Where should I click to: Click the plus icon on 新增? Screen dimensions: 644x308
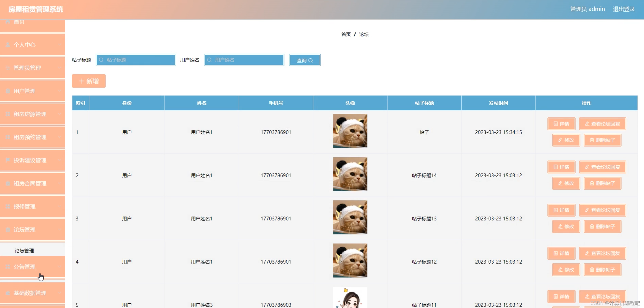click(82, 81)
